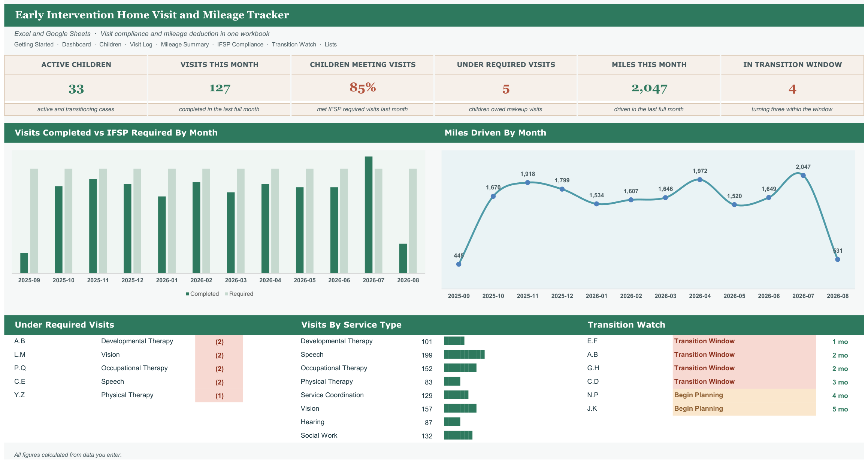This screenshot has height=462, width=868.
Task: Select J.K's Begin Planning status cell
Action: 744,409
